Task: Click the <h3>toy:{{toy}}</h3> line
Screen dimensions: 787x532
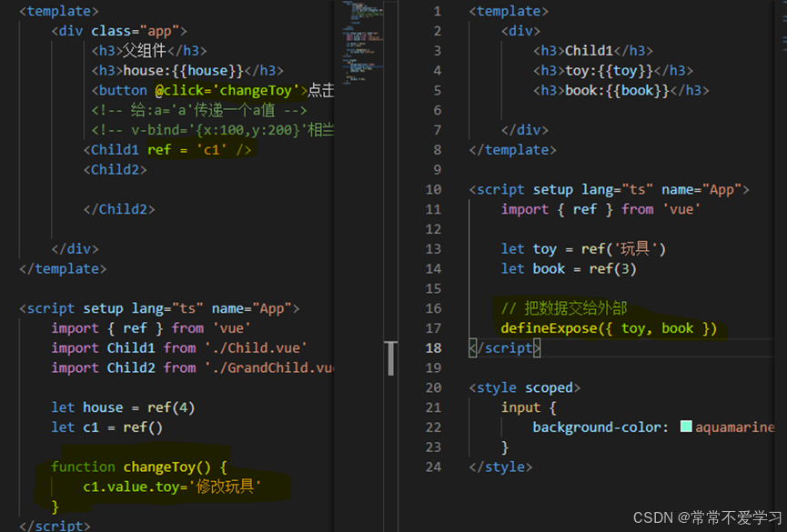Action: pyautogui.click(x=613, y=70)
